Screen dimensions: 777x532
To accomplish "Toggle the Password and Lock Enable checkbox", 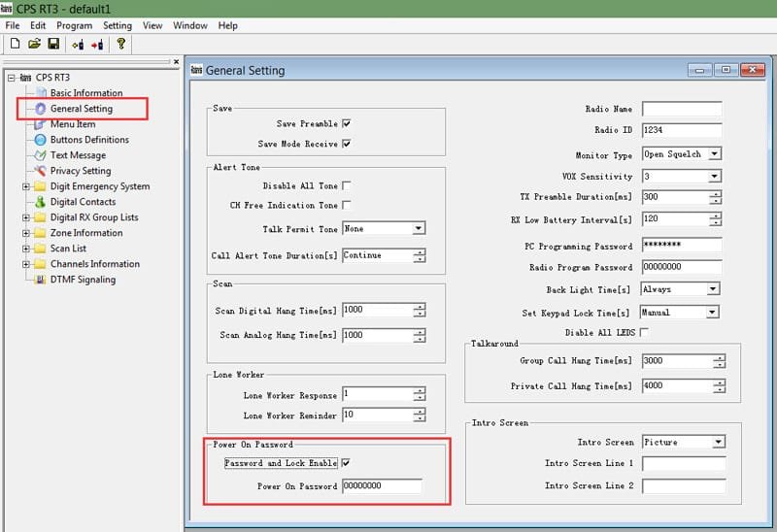I will 346,463.
